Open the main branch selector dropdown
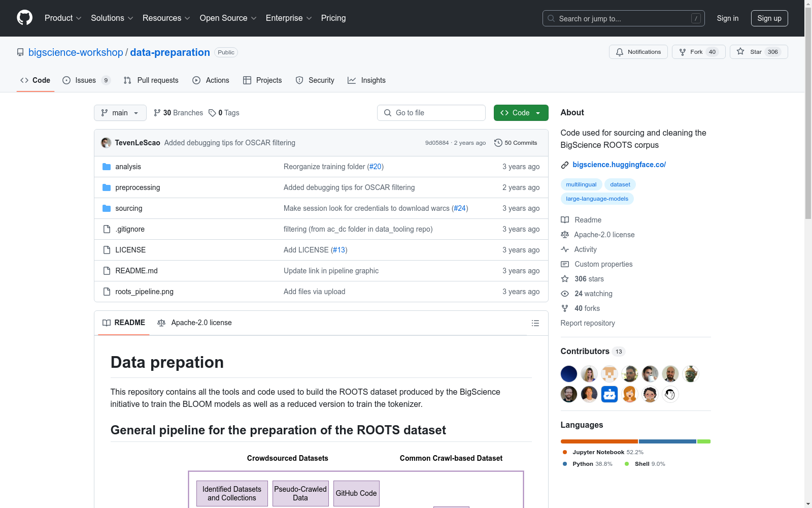This screenshot has width=812, height=508. coord(120,113)
